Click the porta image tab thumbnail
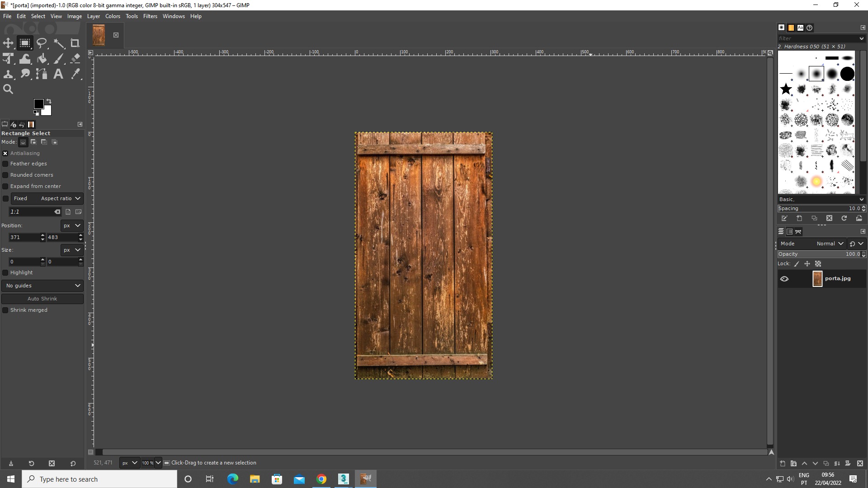Screen dimensions: 868x488 tap(99, 35)
